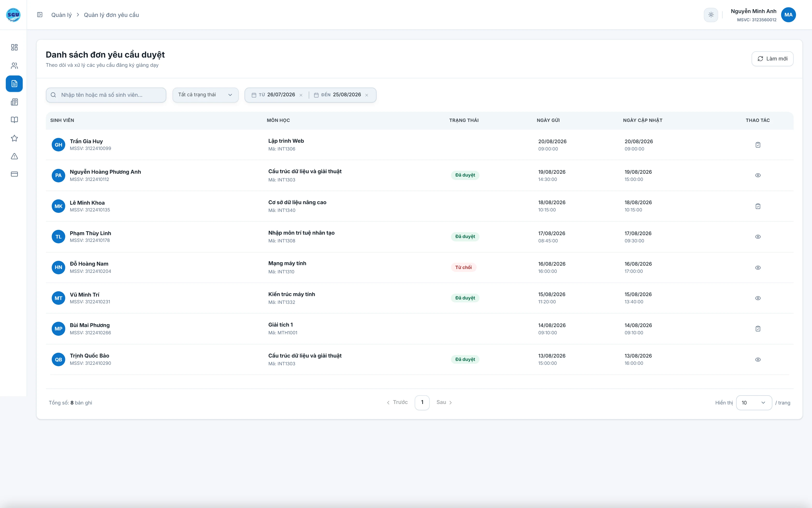Click the Tổng số: 8 bản ghi text

pos(71,403)
